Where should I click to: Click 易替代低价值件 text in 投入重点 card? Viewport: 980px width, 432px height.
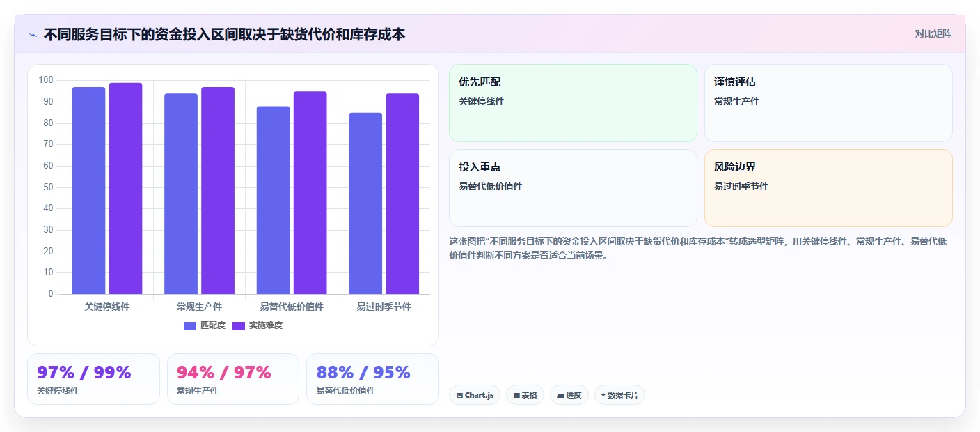point(491,186)
